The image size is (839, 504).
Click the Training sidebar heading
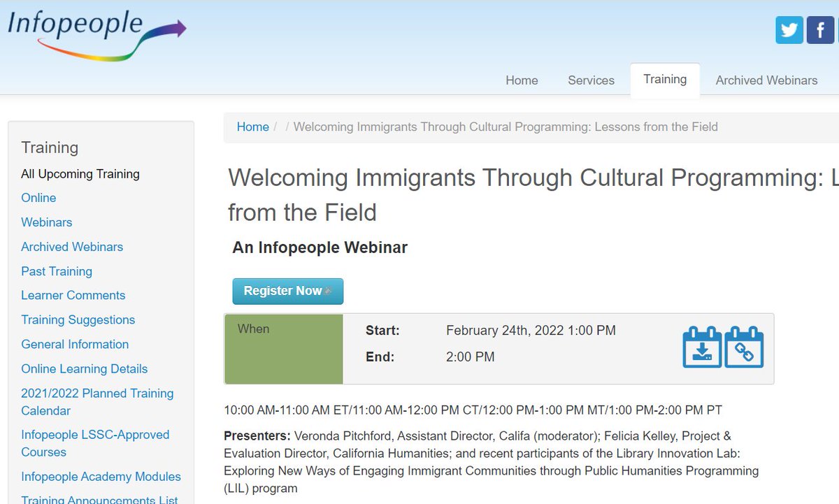50,147
